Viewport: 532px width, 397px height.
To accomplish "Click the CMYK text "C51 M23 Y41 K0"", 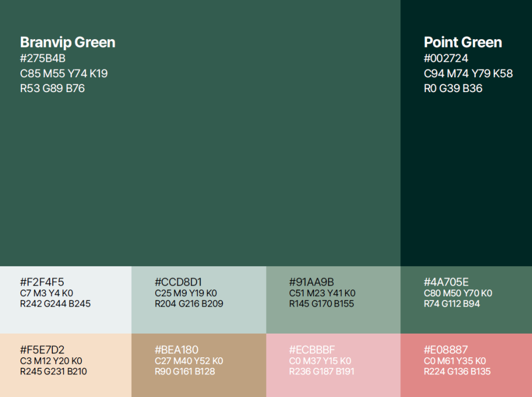I will 322,293.
